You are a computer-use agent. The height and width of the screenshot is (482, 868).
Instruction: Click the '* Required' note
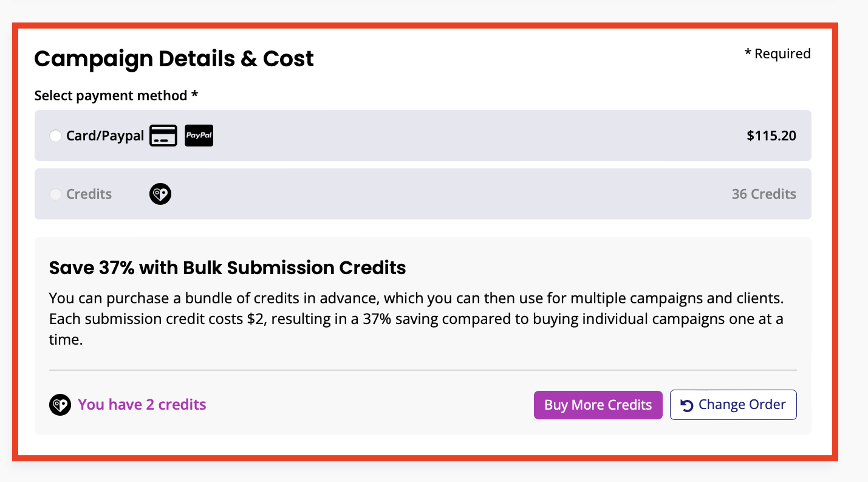pos(777,53)
